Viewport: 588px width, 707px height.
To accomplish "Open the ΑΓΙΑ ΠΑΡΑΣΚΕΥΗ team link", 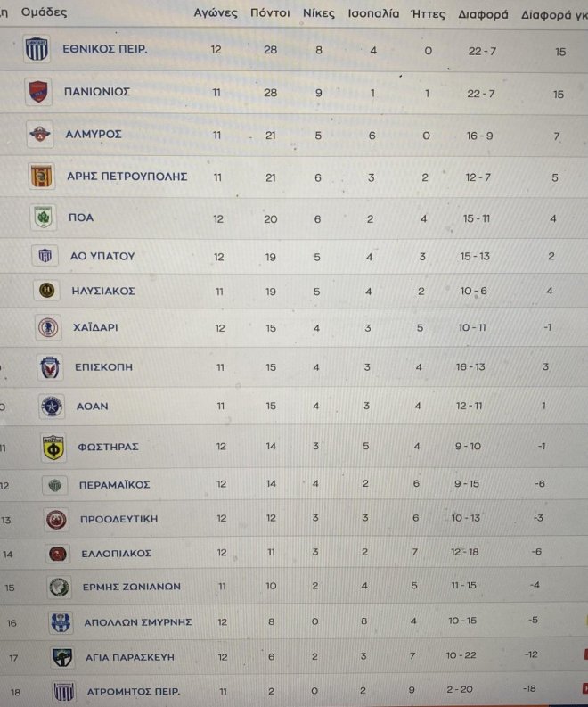I will [130, 657].
